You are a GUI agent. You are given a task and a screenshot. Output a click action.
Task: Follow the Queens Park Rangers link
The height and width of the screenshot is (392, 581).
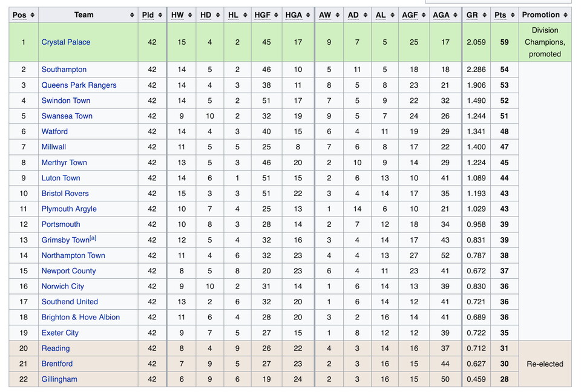[79, 85]
